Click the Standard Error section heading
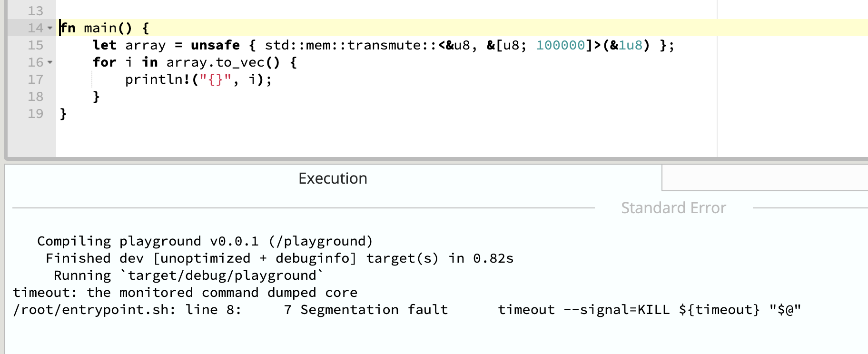Viewport: 868px width, 354px height. [673, 208]
